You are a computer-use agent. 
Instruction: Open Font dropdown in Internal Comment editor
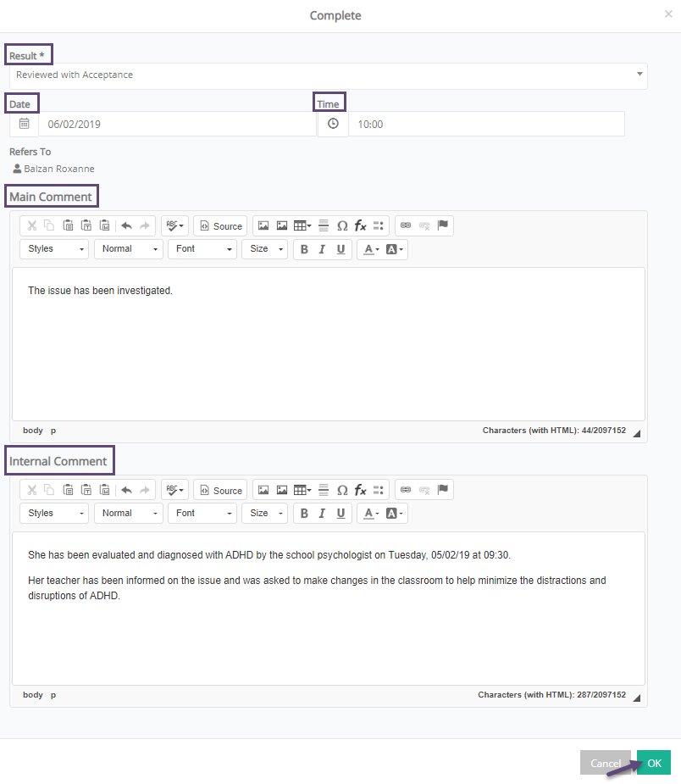pos(202,514)
